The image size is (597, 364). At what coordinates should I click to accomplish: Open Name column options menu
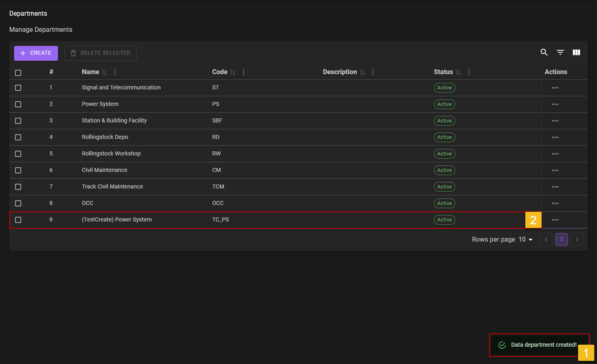[x=115, y=72]
